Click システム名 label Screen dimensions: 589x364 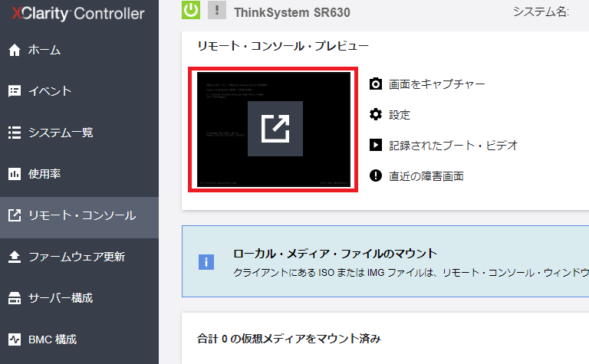click(541, 11)
